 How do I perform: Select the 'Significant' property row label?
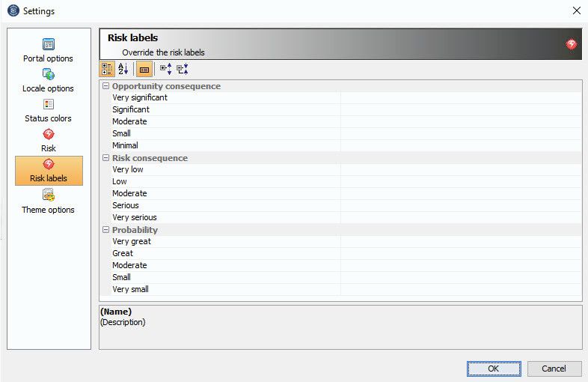tap(130, 109)
